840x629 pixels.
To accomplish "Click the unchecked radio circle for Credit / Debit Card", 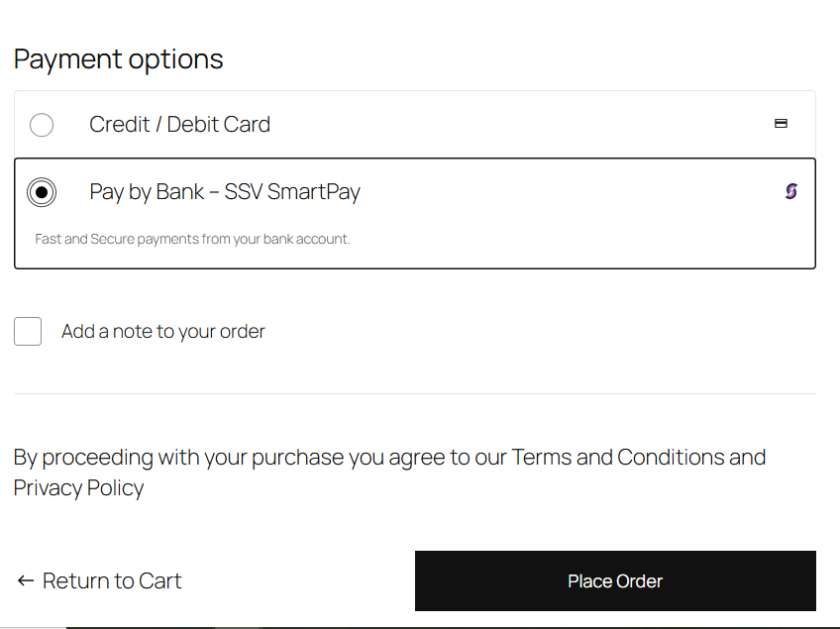I will tap(41, 124).
